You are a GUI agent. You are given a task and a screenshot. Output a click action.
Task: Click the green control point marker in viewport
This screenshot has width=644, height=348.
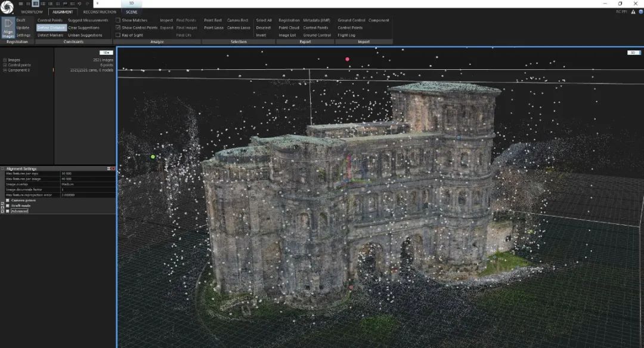[x=153, y=157]
